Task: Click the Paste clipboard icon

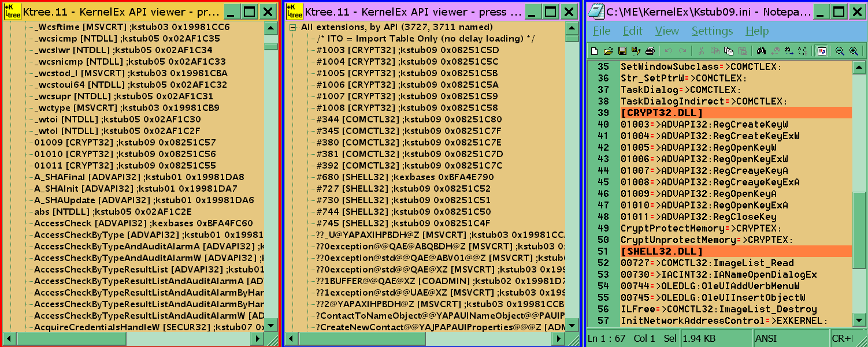Action: point(743,51)
